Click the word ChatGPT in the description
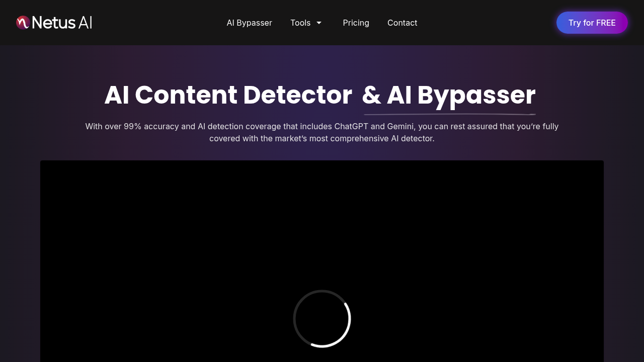Viewport: 644px width, 362px height. point(351,126)
